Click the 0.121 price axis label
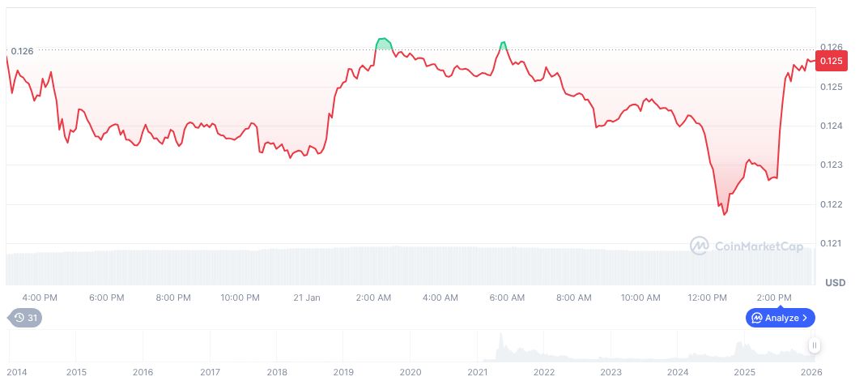Image resolution: width=868 pixels, height=381 pixels. (832, 243)
